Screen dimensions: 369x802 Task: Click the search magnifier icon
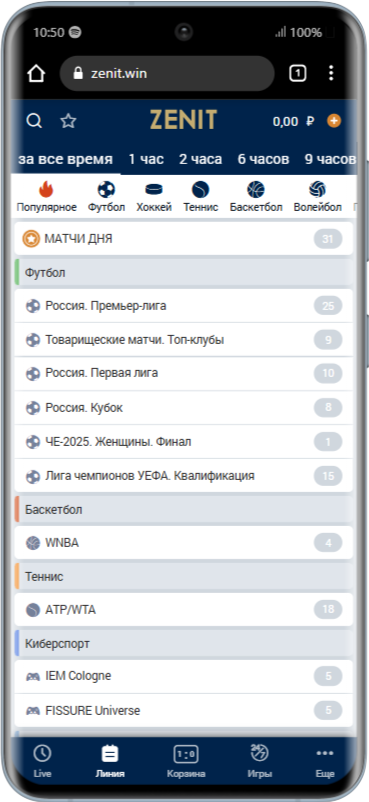click(34, 121)
